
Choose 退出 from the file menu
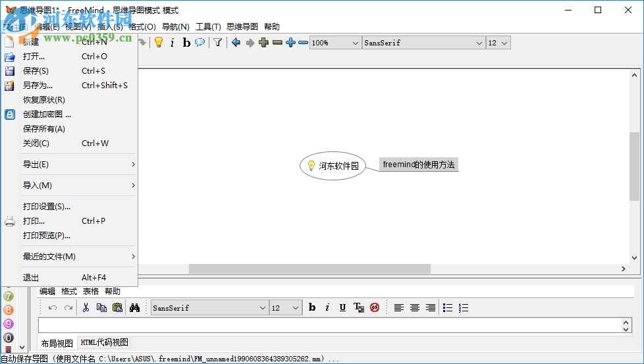click(69, 277)
